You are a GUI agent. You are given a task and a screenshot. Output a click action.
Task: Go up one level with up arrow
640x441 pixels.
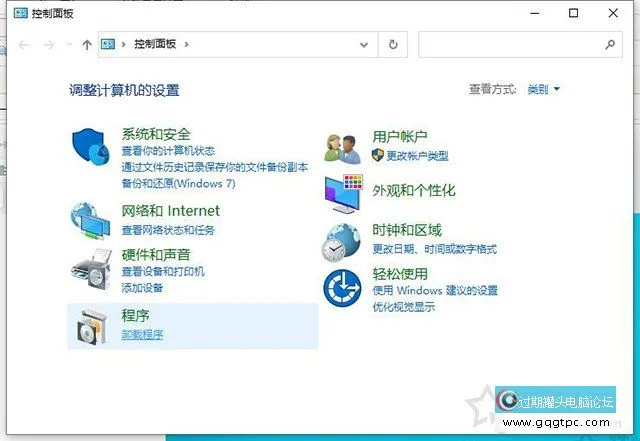click(87, 45)
